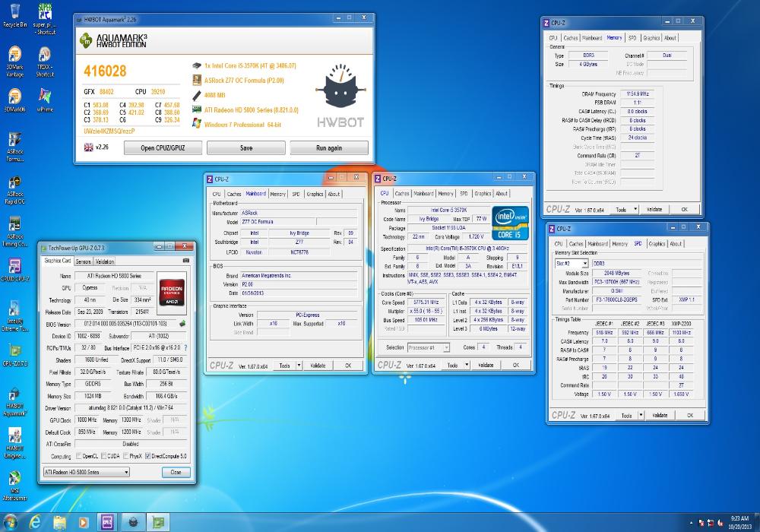Image resolution: width=760 pixels, height=532 pixels.
Task: Toggle the CUDA checkbox in GPU-Z
Action: point(103,456)
